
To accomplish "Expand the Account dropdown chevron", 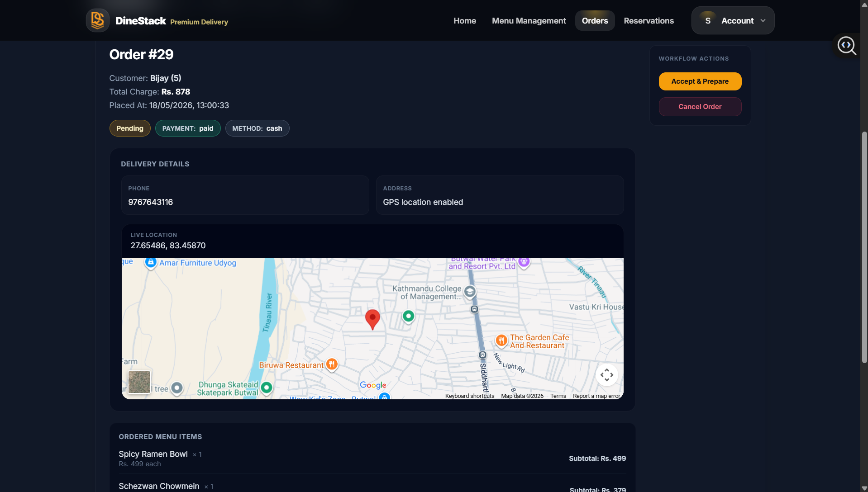I will click(763, 21).
